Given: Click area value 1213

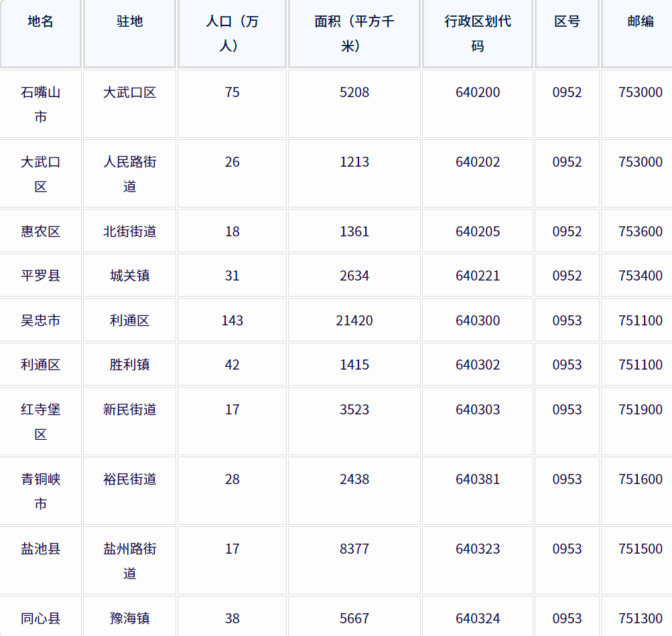Looking at the screenshot, I should pos(354,162).
